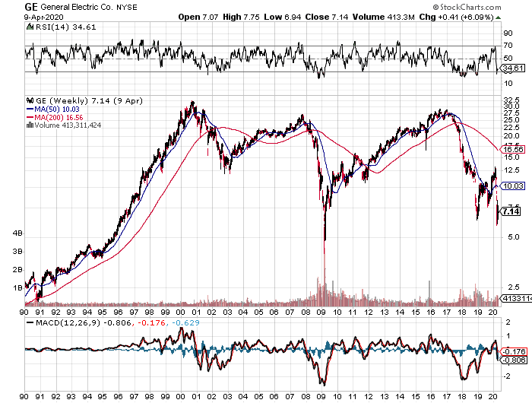Select the GE ticker symbol in header
532x403 pixels.
click(31, 7)
